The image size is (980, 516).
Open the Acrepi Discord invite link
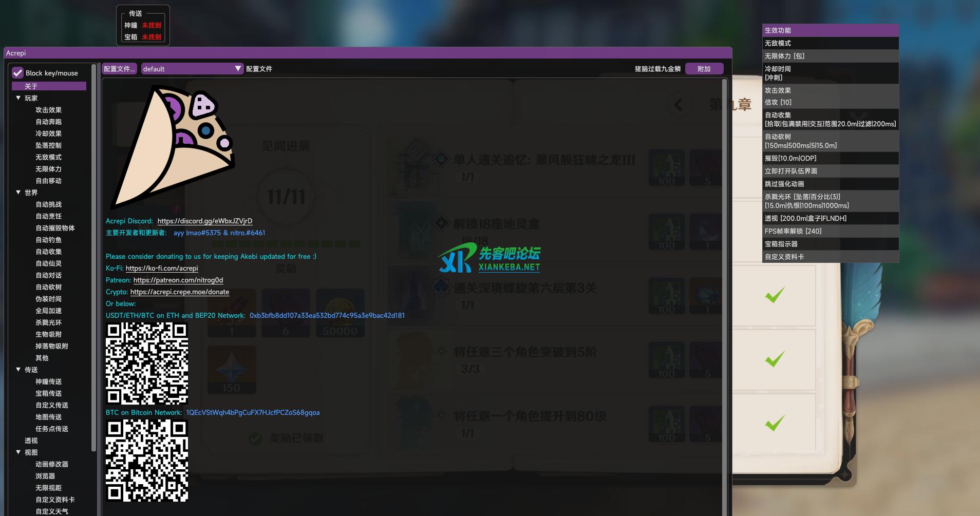pyautogui.click(x=204, y=221)
